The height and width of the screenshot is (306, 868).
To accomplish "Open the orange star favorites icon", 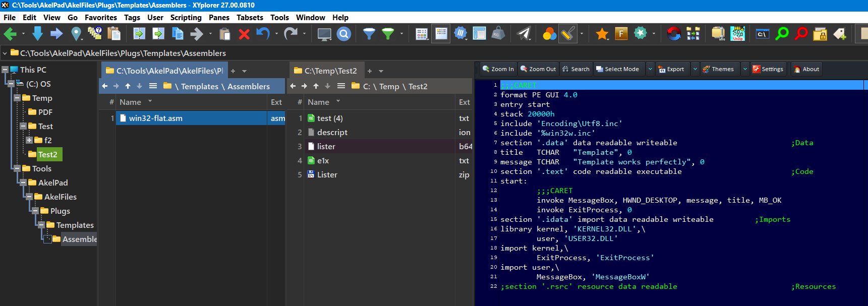I will click(x=602, y=34).
